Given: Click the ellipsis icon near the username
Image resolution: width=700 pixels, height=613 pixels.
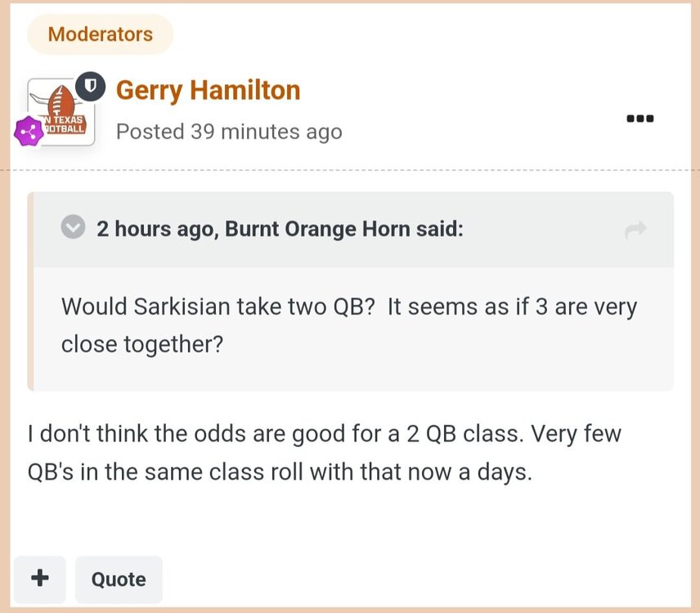Looking at the screenshot, I should coord(639,118).
